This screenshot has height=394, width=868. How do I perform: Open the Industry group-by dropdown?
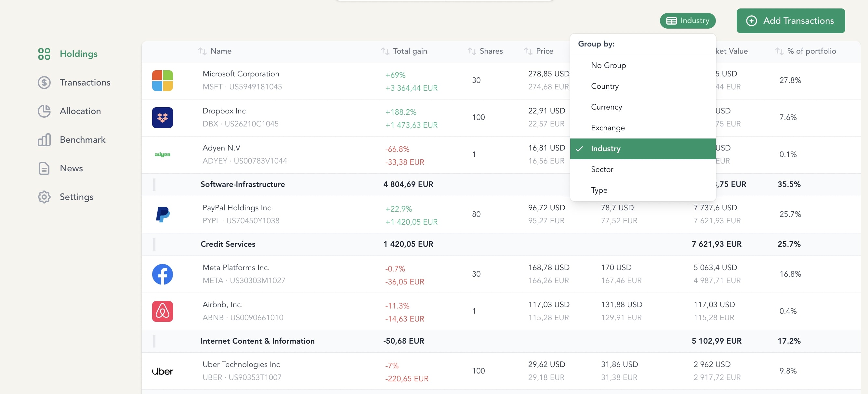point(687,21)
